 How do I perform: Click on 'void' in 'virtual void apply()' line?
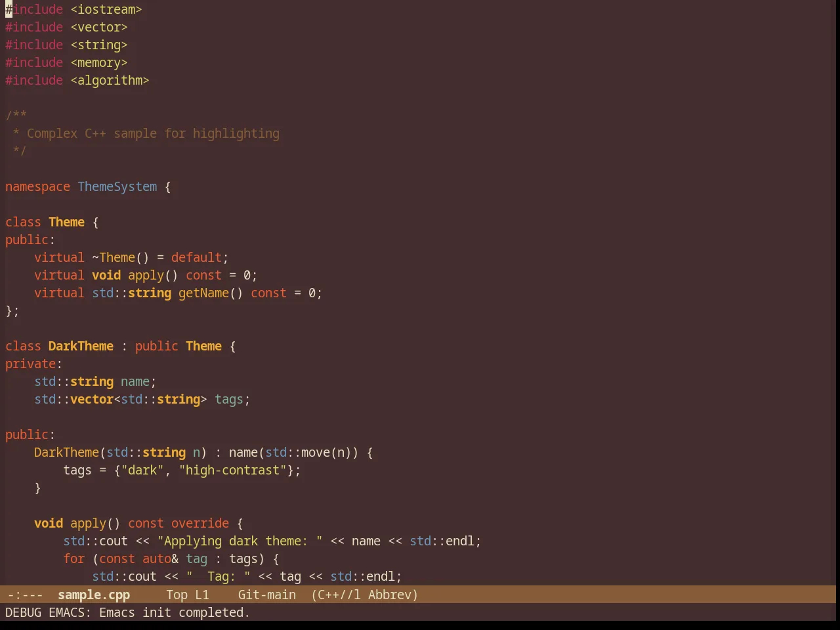[106, 275]
